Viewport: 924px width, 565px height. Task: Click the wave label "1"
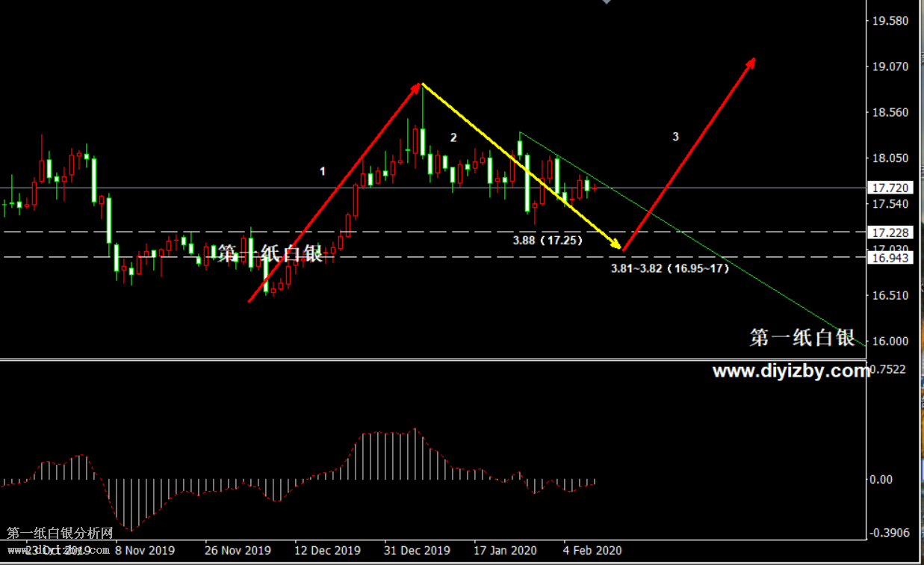coord(323,171)
